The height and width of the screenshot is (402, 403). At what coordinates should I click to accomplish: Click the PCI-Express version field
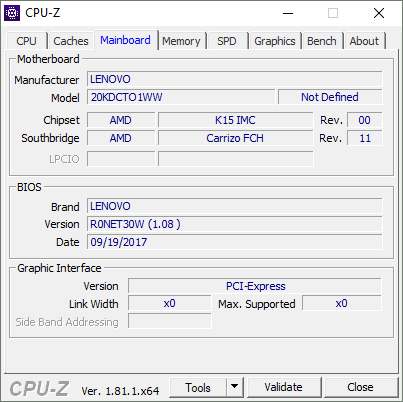[x=255, y=286]
